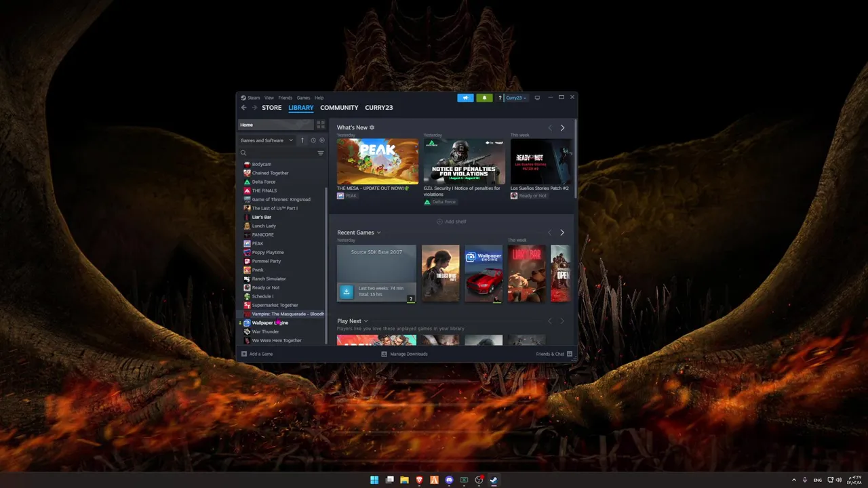
Task: Open Manage Downloads link
Action: (x=409, y=354)
